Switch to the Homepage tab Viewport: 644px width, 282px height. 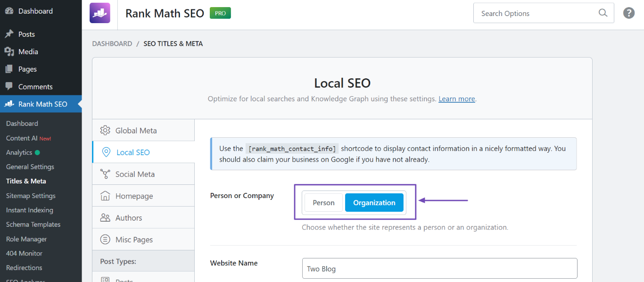143,196
